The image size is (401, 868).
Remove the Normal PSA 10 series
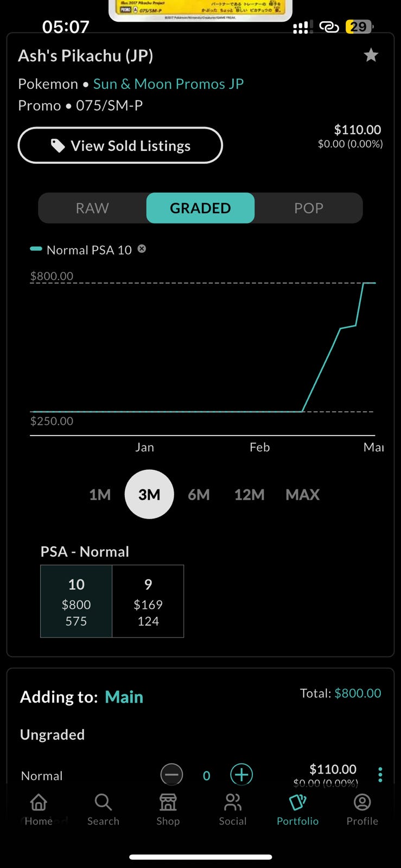pyautogui.click(x=142, y=248)
